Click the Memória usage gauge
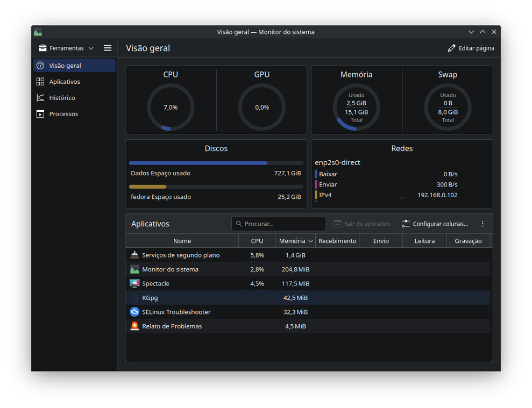 click(357, 107)
